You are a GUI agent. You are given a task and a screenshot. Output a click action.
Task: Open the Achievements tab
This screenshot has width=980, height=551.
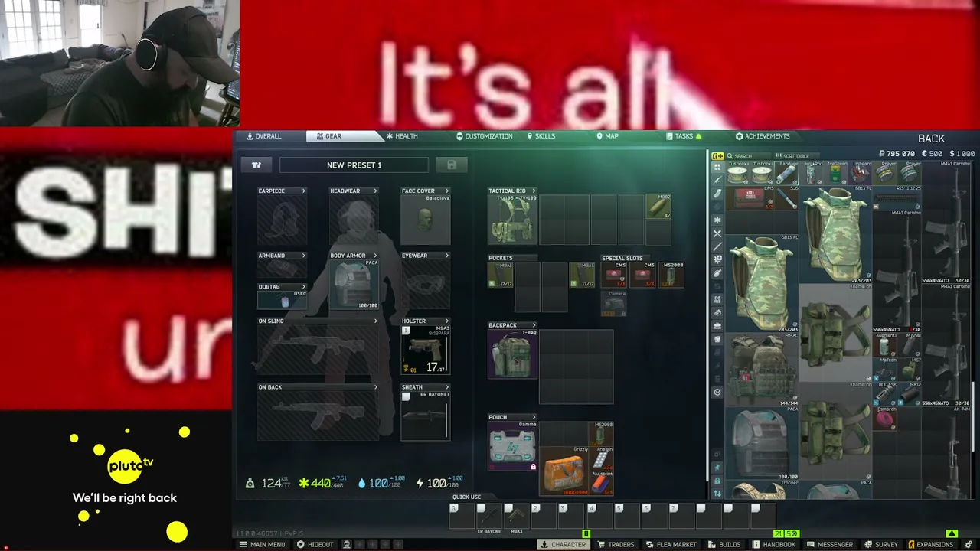click(763, 136)
